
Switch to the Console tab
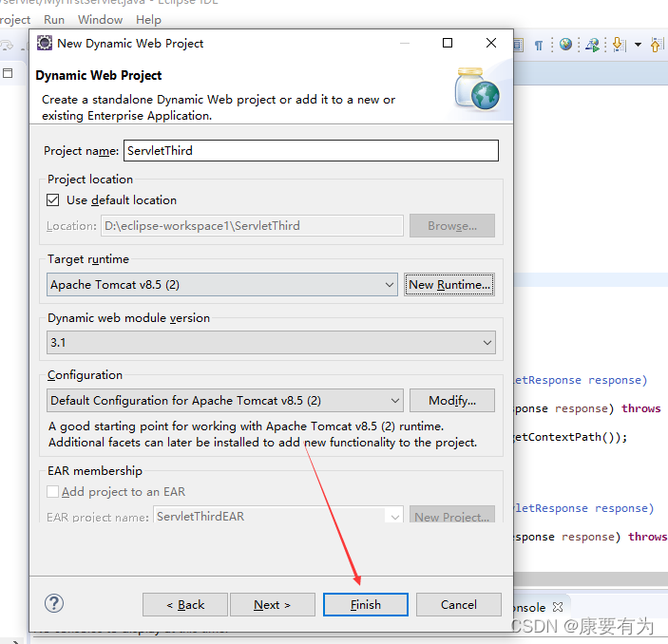coord(530,607)
